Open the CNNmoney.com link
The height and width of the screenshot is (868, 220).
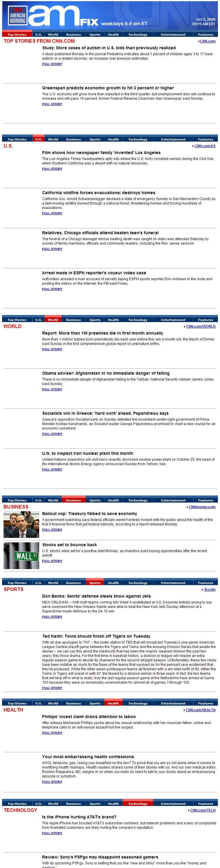202,507
